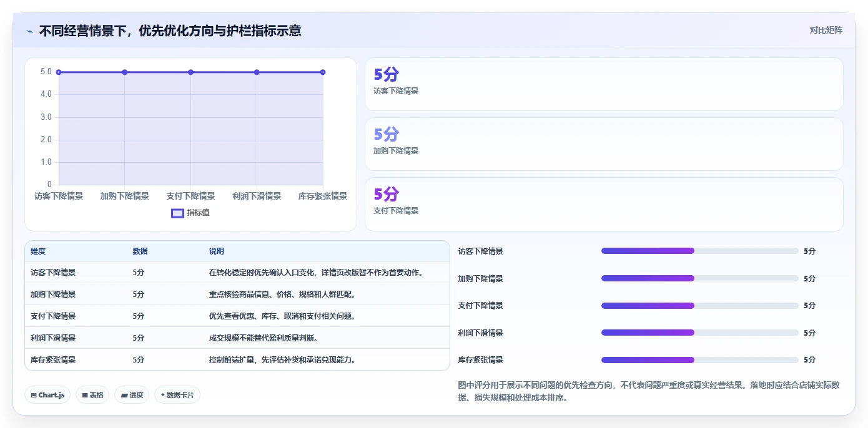
Task: Click the 5分 value in the 库存紧张情景 table row
Action: point(139,360)
